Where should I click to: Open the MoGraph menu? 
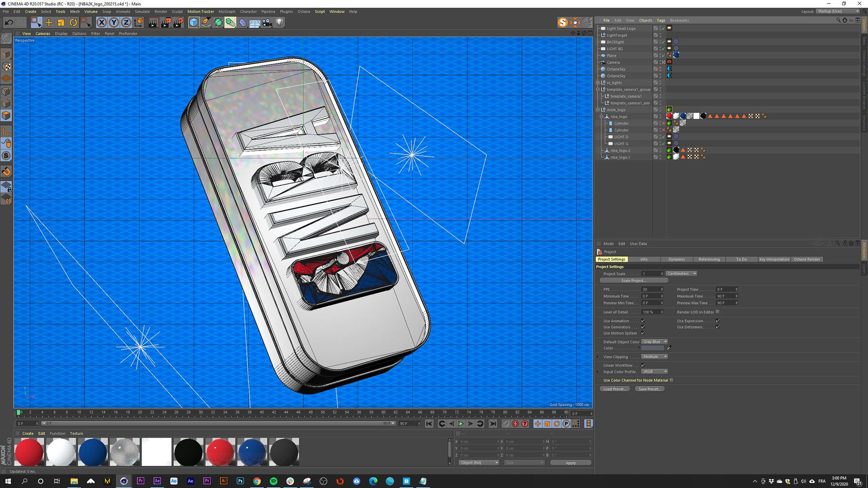pos(226,11)
